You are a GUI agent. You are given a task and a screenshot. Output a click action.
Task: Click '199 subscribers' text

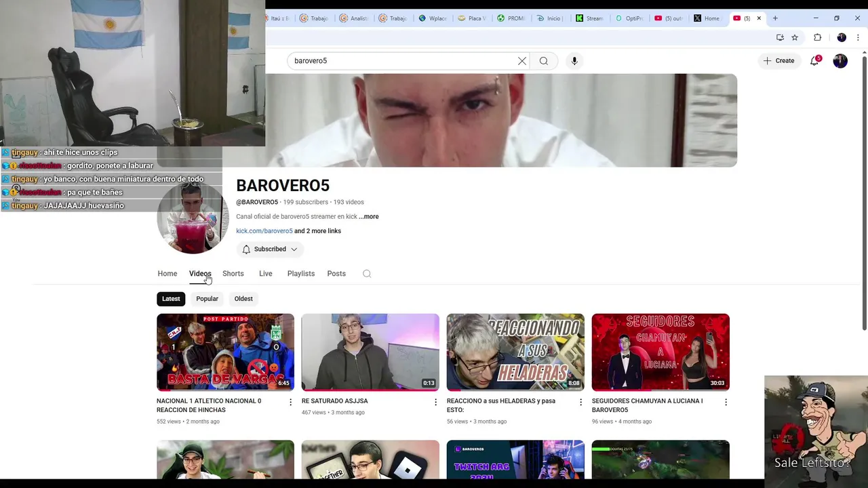click(x=306, y=203)
